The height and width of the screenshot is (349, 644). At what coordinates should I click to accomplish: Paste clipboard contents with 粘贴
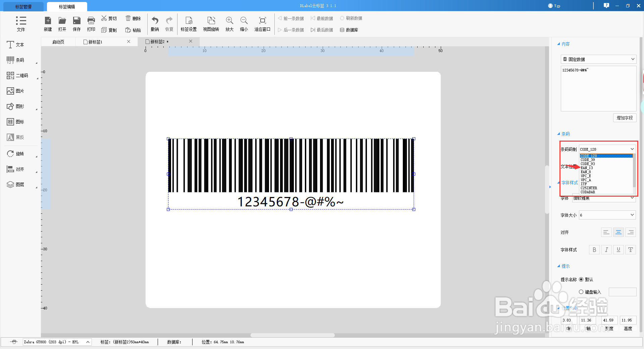(x=133, y=30)
